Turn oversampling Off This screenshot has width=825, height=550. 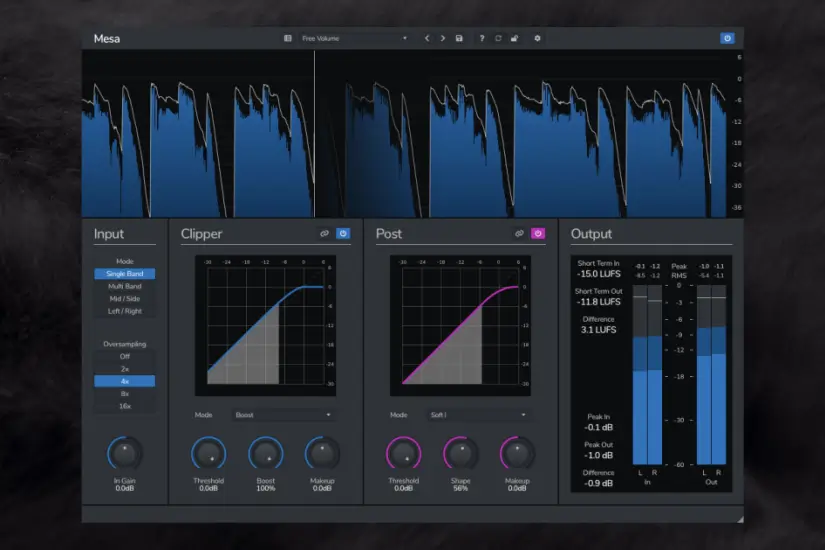pos(125,356)
